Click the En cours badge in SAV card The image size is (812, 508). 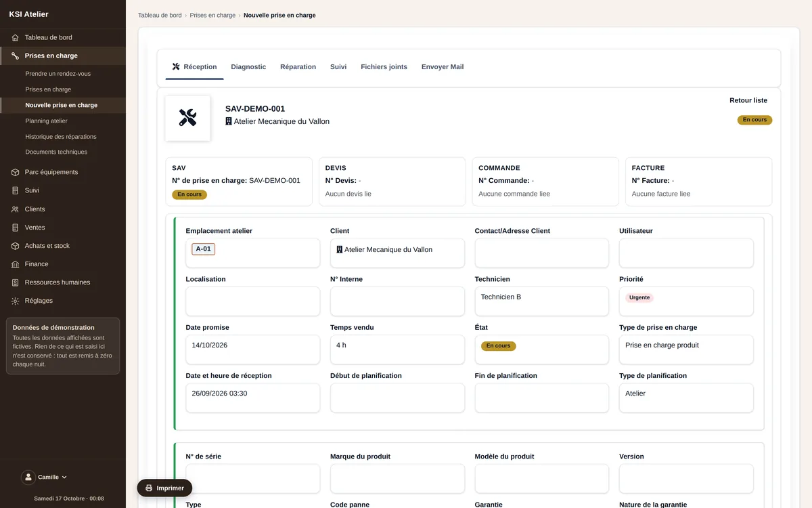click(189, 194)
